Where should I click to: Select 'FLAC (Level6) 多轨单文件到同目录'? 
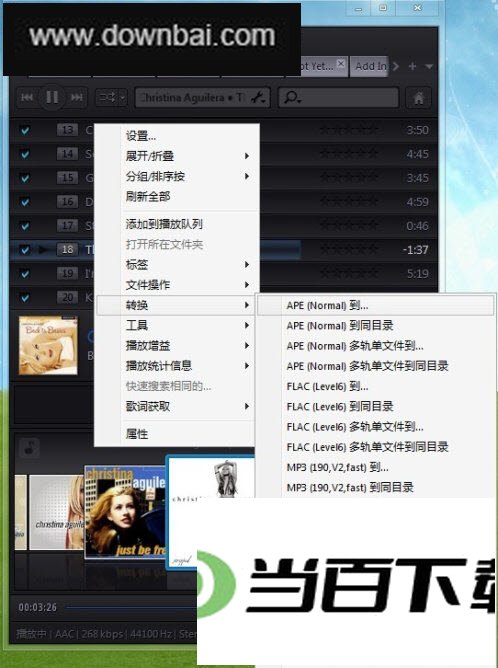376,447
